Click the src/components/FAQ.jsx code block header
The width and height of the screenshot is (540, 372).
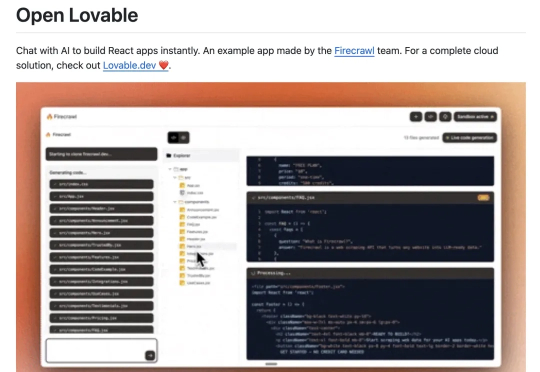click(x=370, y=198)
